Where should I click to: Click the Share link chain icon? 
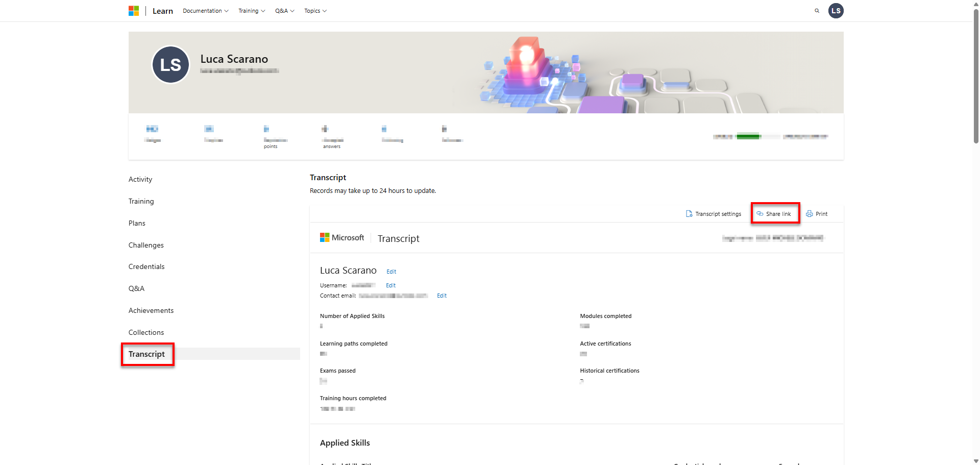[x=760, y=214]
